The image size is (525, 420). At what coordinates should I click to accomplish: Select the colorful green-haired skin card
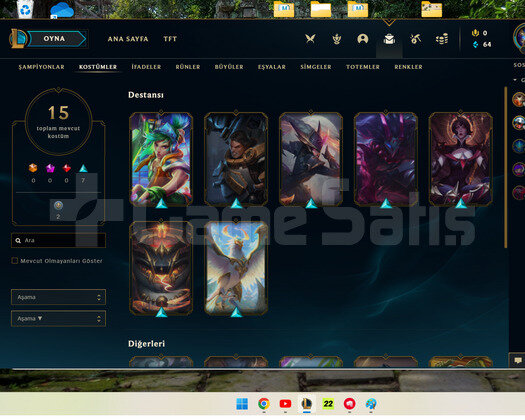[x=161, y=159]
